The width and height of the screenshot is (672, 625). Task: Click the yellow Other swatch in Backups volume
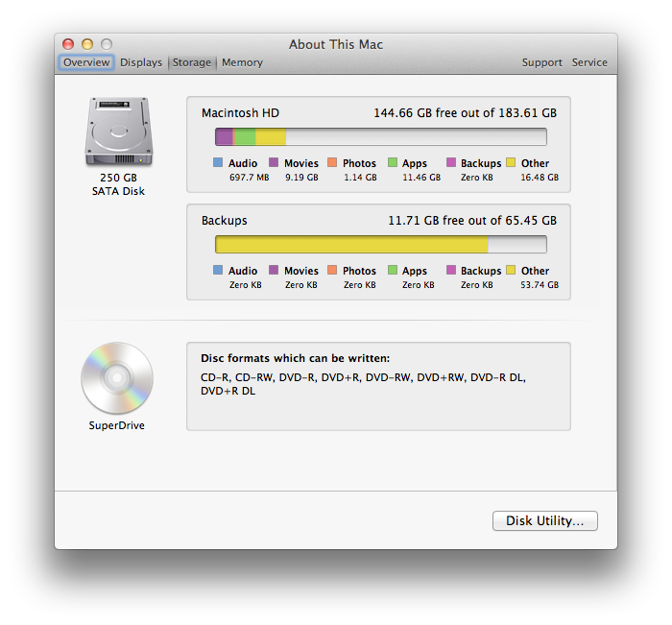pyautogui.click(x=511, y=270)
